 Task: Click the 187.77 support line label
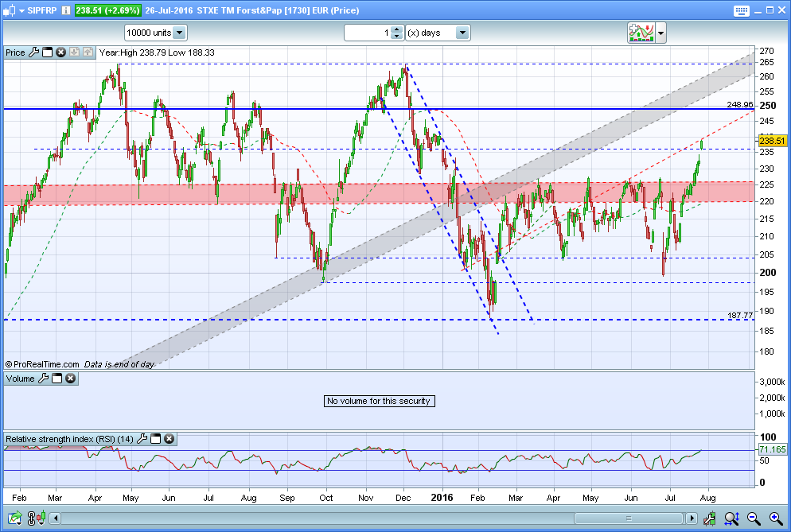coord(739,315)
